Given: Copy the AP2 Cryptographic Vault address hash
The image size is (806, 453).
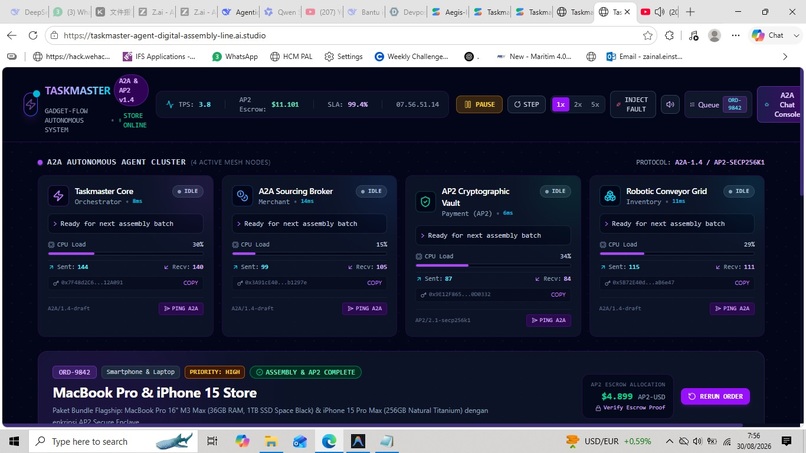Looking at the screenshot, I should coord(558,295).
